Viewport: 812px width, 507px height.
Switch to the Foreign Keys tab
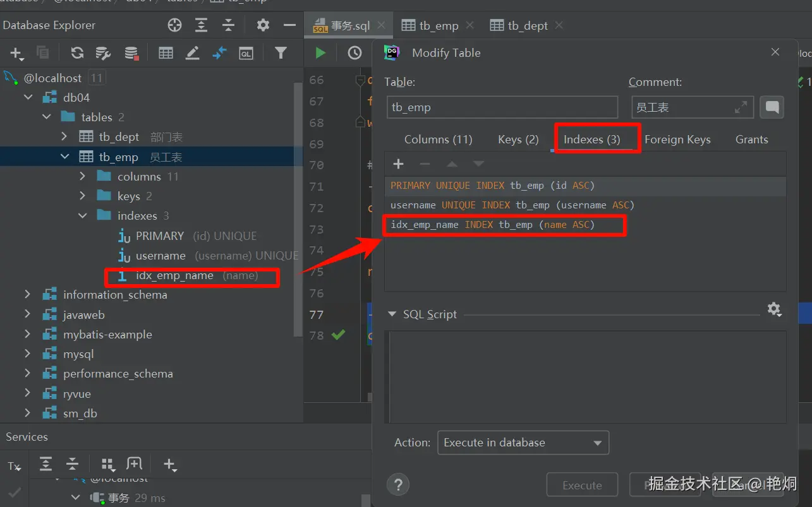click(677, 140)
